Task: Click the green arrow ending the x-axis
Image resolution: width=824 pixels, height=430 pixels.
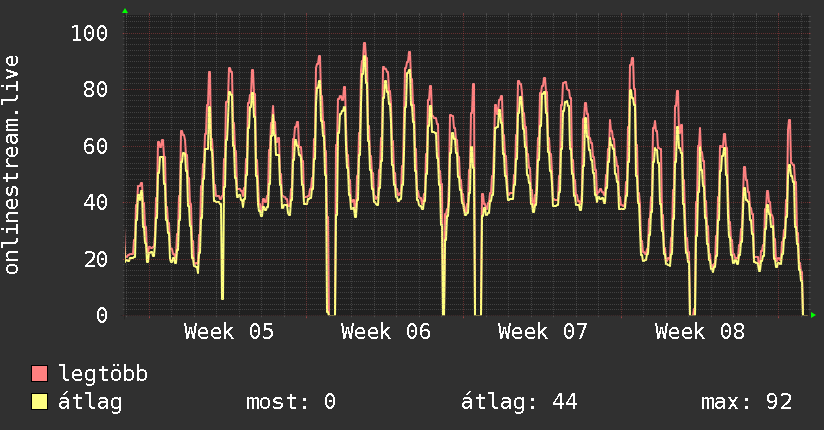Action: 813,315
